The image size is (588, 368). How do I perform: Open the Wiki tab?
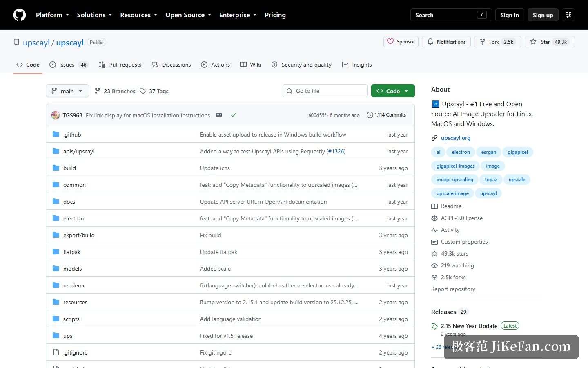point(250,65)
